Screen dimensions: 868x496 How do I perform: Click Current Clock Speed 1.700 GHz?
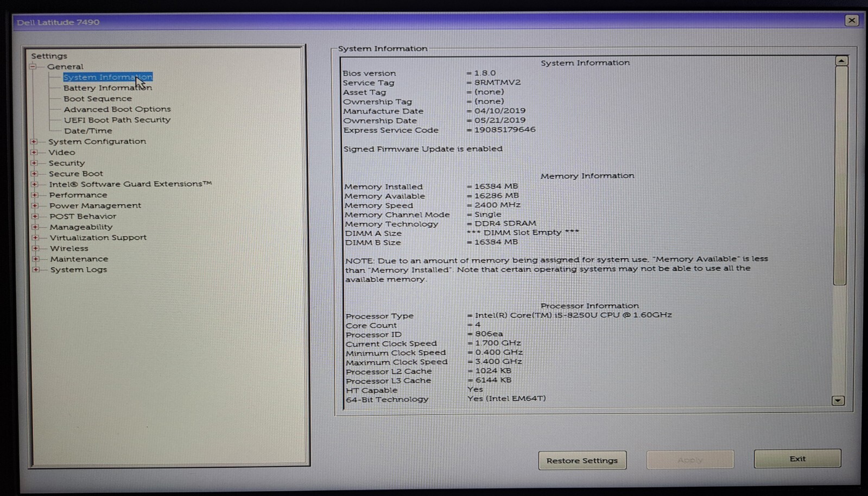(x=498, y=343)
